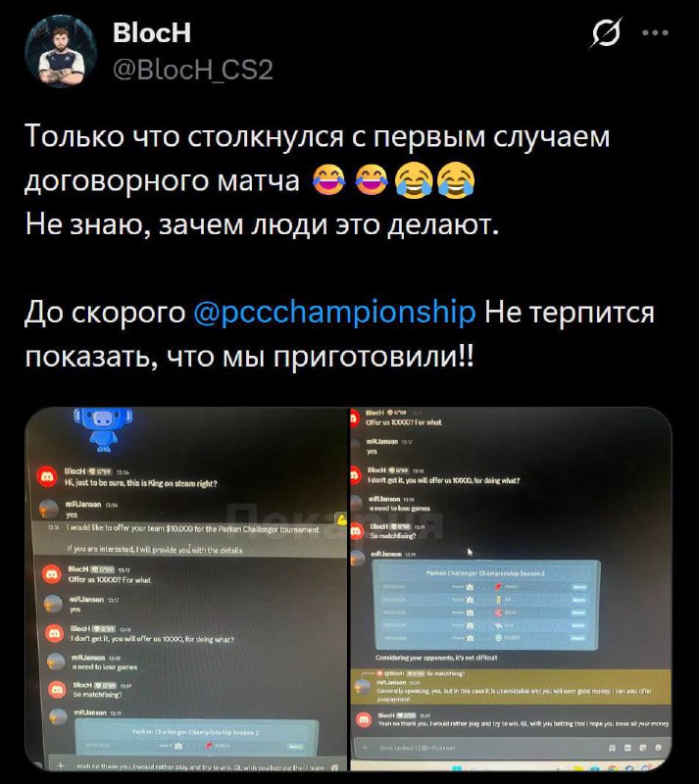Open the GIF picker in right chat box

627,747
